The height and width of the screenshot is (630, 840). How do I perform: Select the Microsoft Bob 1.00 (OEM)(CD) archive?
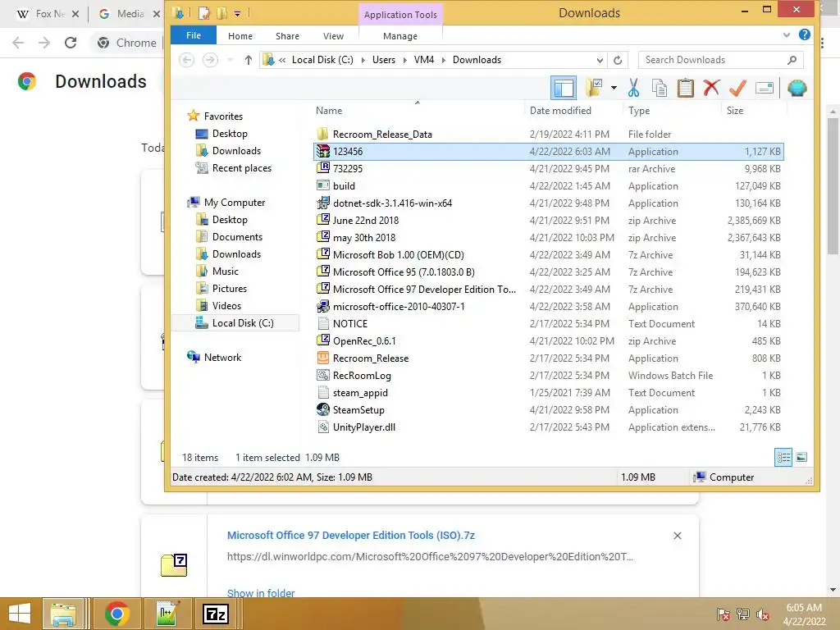click(548, 255)
